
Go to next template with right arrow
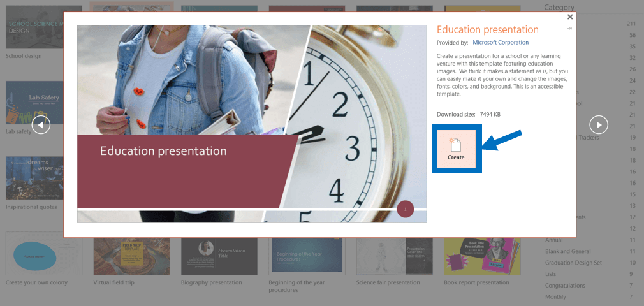(599, 124)
